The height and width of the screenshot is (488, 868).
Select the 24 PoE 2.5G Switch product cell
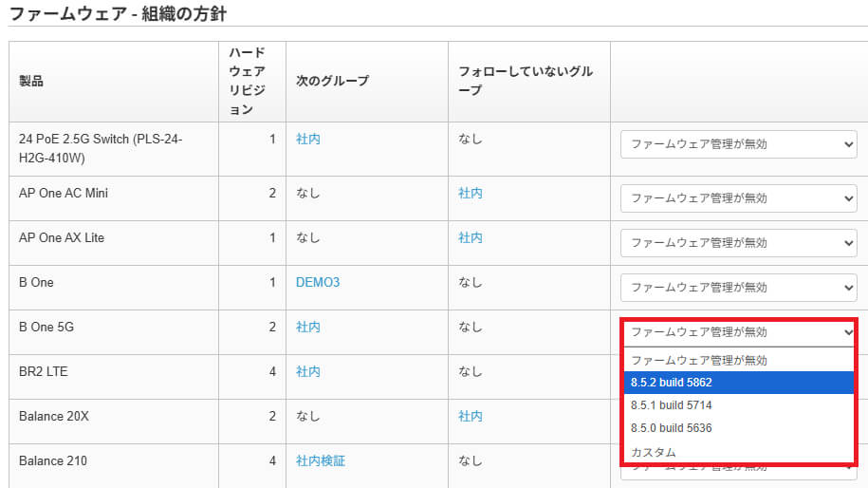click(x=114, y=149)
